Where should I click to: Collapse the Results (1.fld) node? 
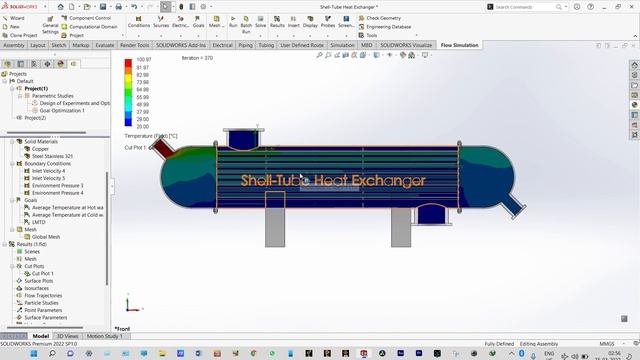(4, 244)
